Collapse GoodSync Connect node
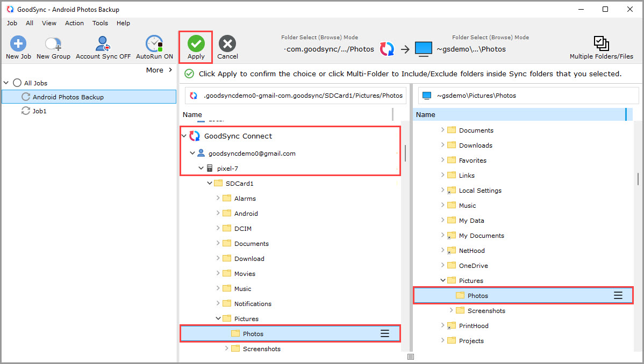 click(x=184, y=136)
